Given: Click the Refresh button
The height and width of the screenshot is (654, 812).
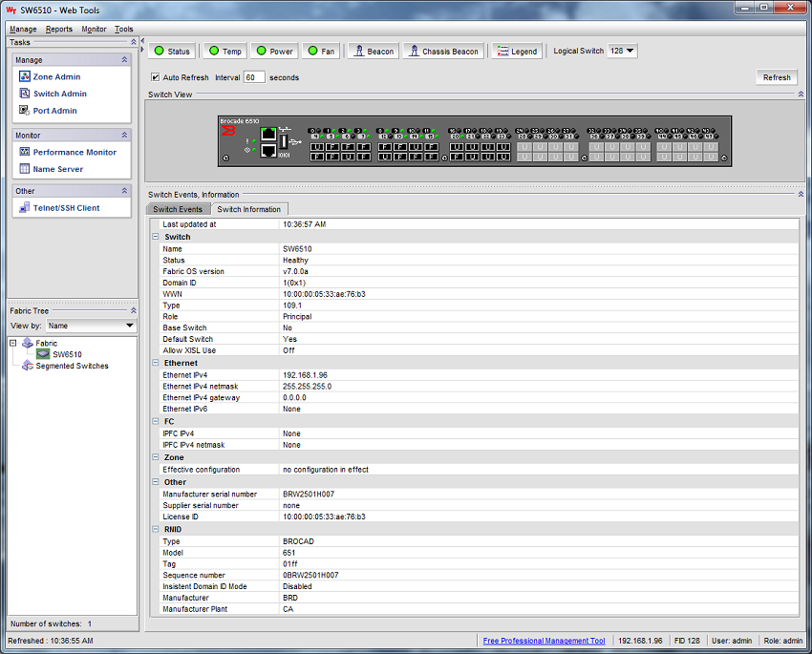Looking at the screenshot, I should tap(777, 77).
